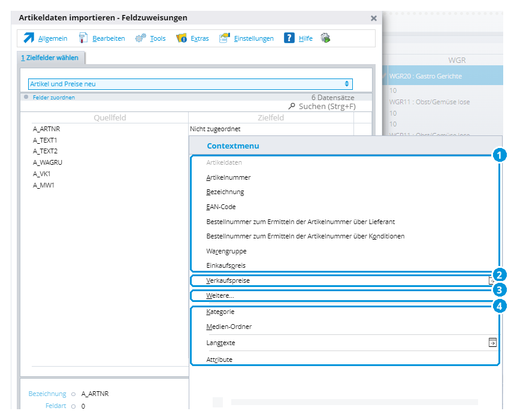
Task: Open the Tools menu
Action: point(158,38)
